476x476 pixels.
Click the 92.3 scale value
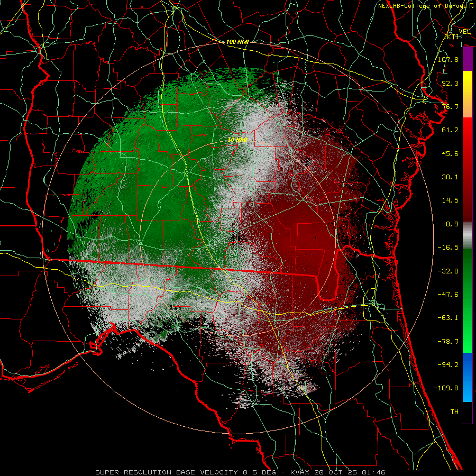tap(450, 83)
